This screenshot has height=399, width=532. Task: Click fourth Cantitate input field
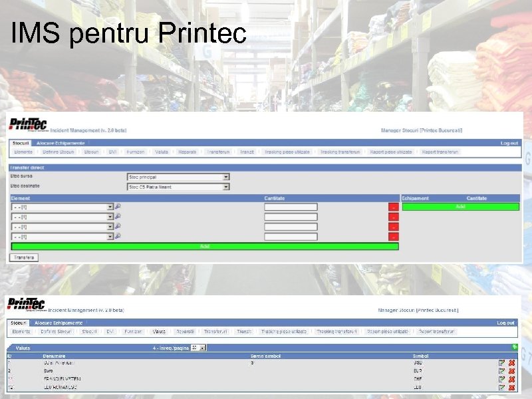(x=291, y=237)
